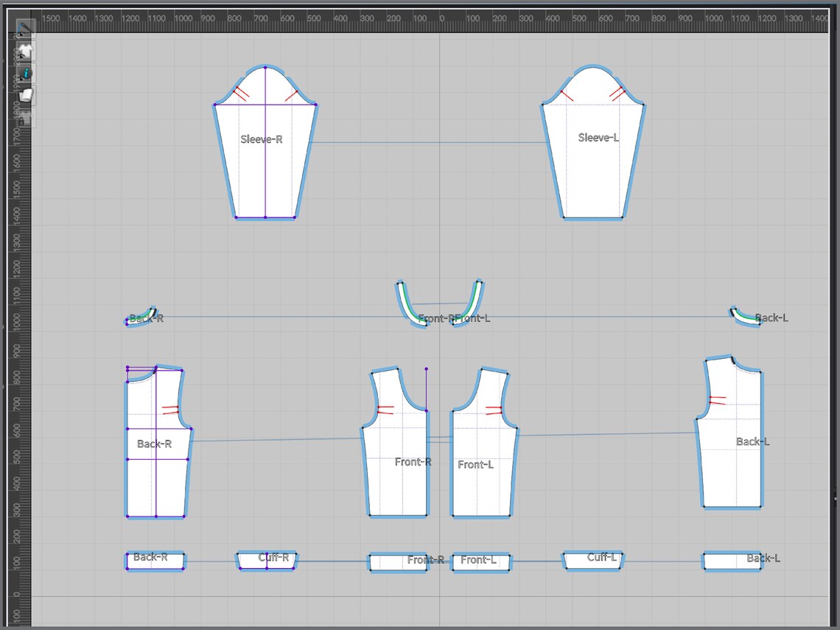Click the sewing line connecting both sleeves
Image resolution: width=840 pixels, height=630 pixels.
tap(429, 142)
